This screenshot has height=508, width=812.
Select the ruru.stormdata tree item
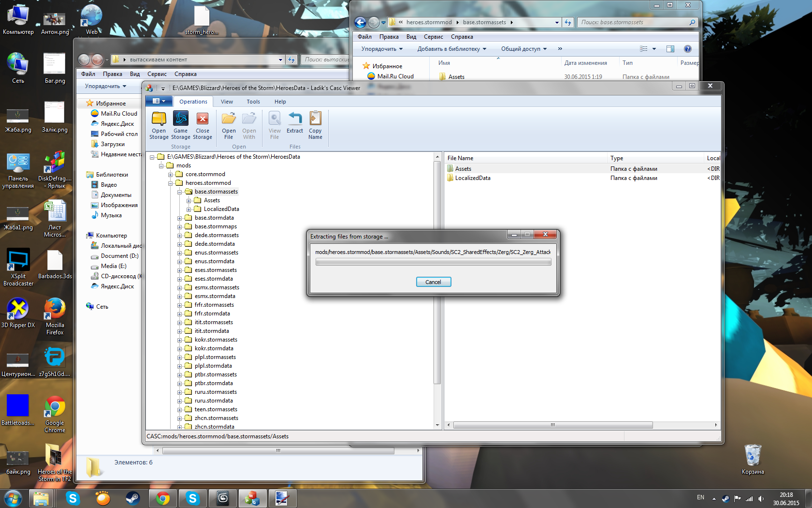pyautogui.click(x=214, y=401)
